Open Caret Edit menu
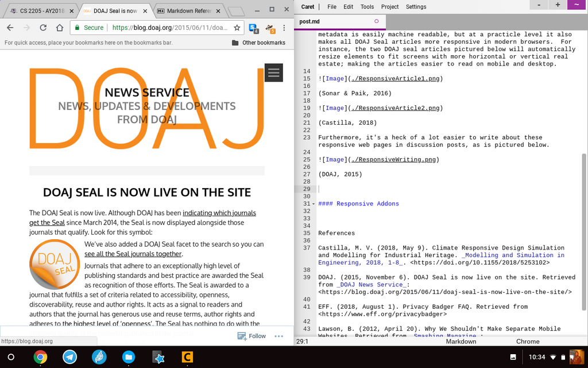588x368 pixels. tap(349, 7)
